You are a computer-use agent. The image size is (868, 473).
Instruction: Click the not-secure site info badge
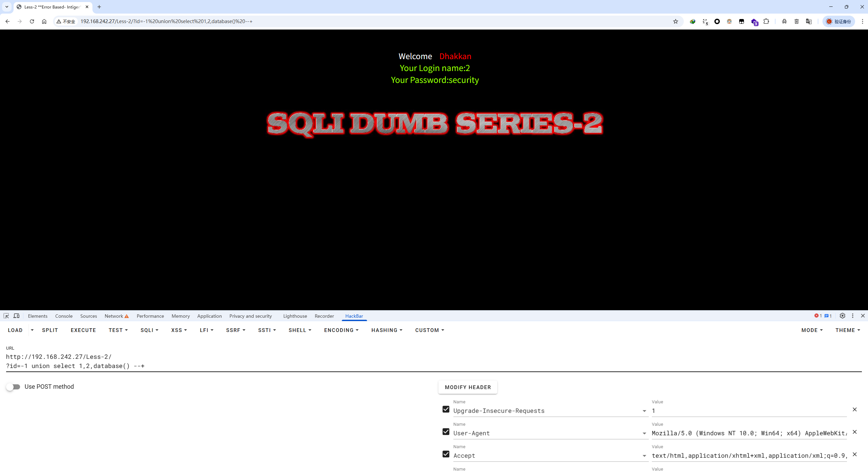[66, 21]
